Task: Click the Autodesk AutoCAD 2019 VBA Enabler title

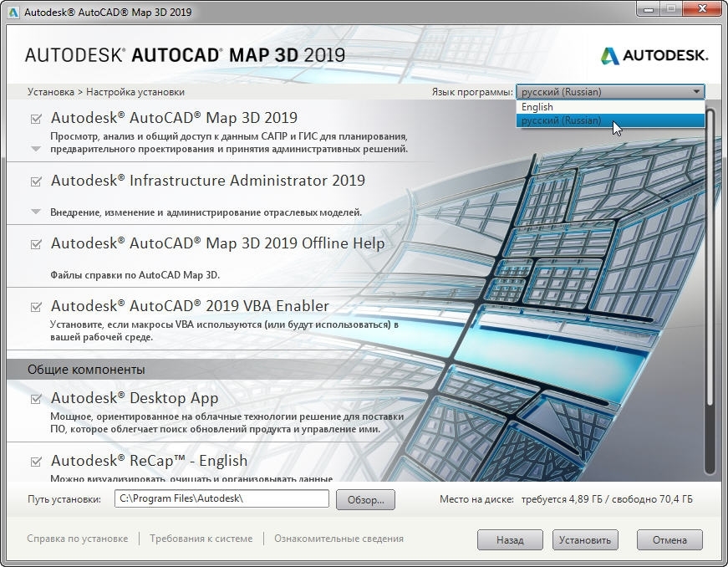Action: coord(190,306)
